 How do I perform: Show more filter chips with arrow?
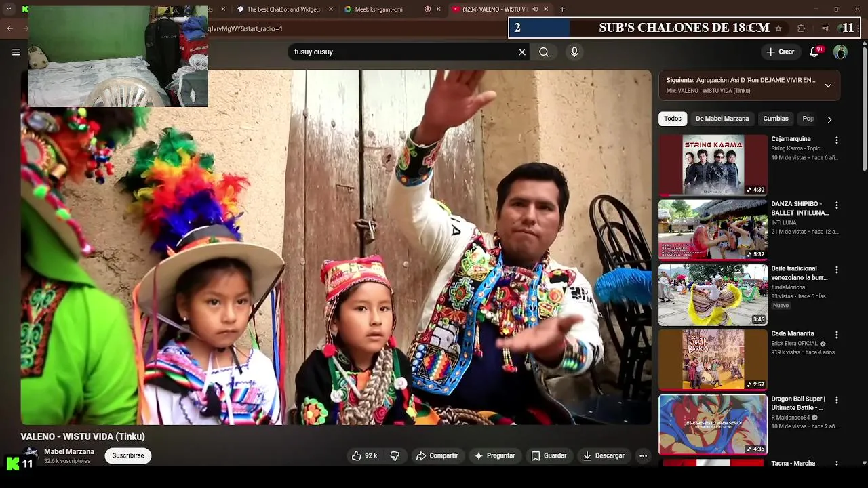click(829, 119)
